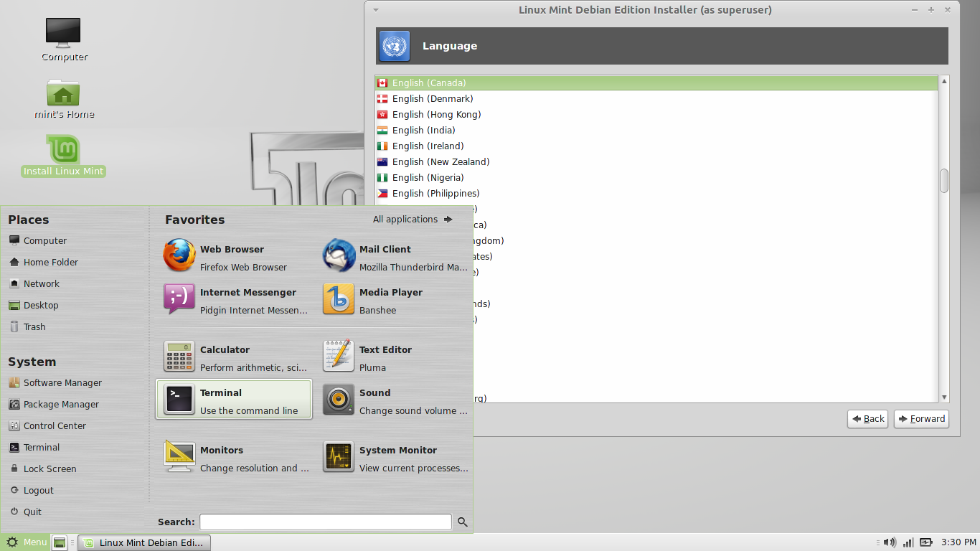Open mint's Home desktop folder
Viewport: 980px width, 551px height.
point(64,99)
